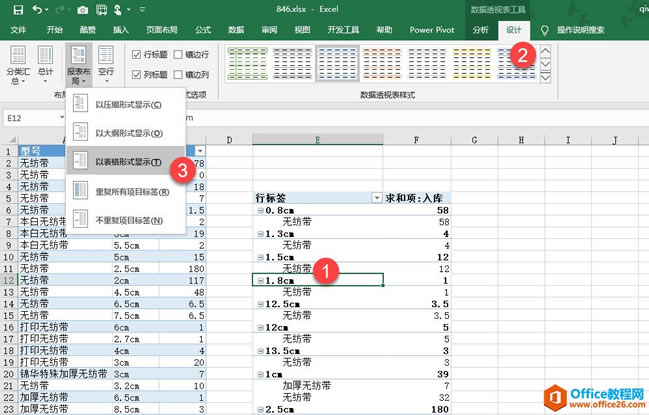Screen dimensions: 649x415
Task: Click the 加厚无纺带 pivot item under 1cm
Action: coord(307,386)
